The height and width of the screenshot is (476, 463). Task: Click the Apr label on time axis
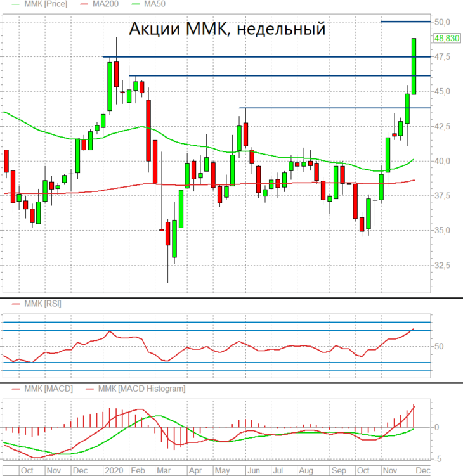(x=195, y=470)
